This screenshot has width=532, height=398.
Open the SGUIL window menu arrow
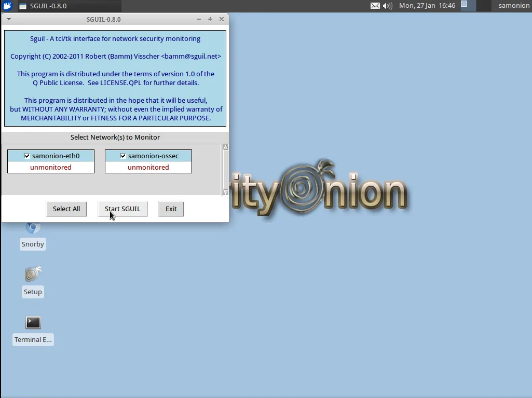[x=9, y=19]
